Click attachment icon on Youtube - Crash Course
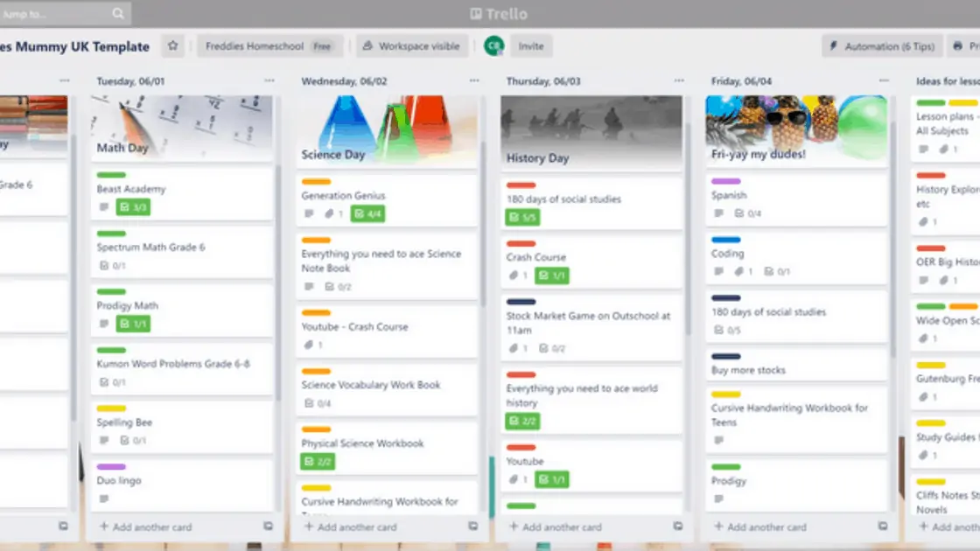This screenshot has height=551, width=980. point(309,345)
